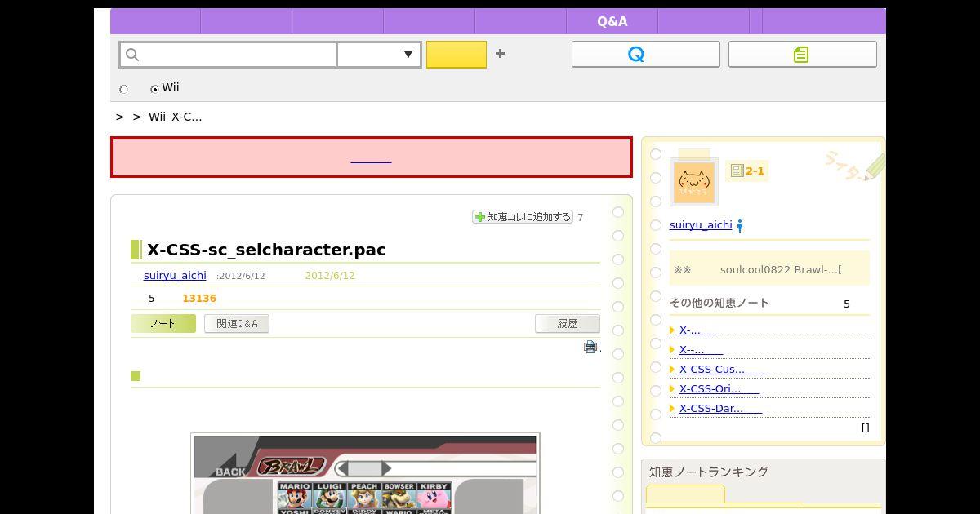Click the link inside the red notice box
The height and width of the screenshot is (514, 980).
371,157
